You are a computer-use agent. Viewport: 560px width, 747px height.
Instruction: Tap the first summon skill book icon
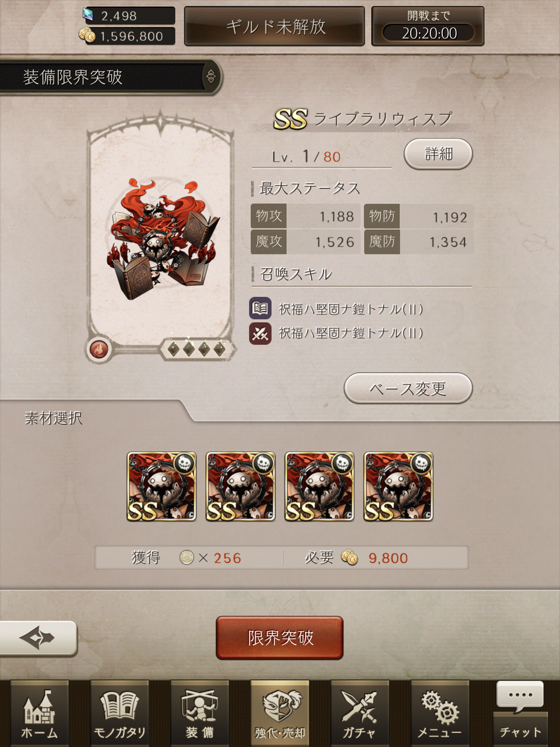(260, 309)
